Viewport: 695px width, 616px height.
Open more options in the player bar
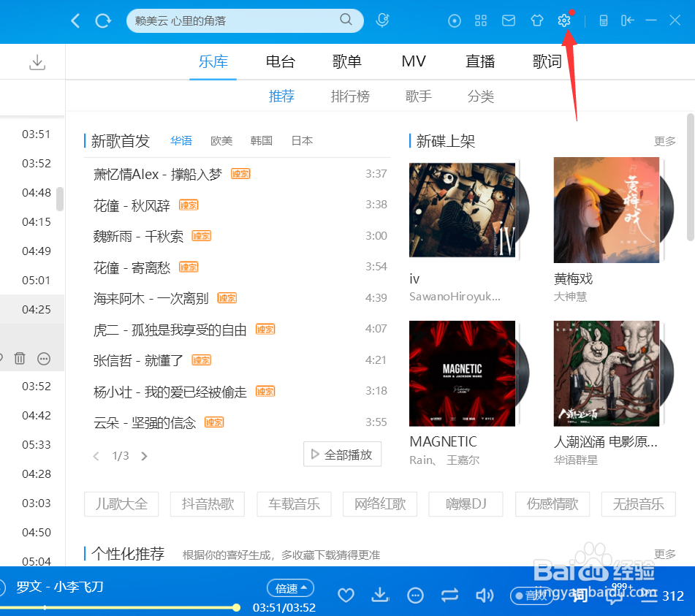(x=415, y=596)
